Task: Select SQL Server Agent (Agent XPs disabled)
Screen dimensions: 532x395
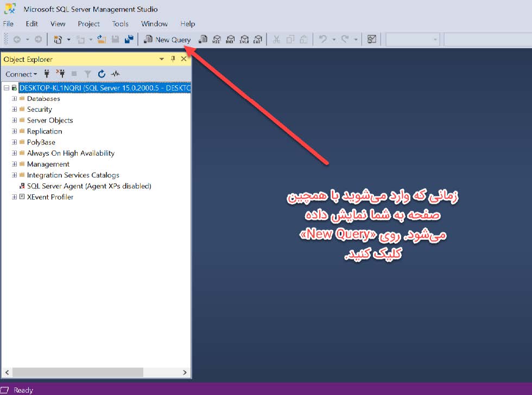Action: (89, 186)
